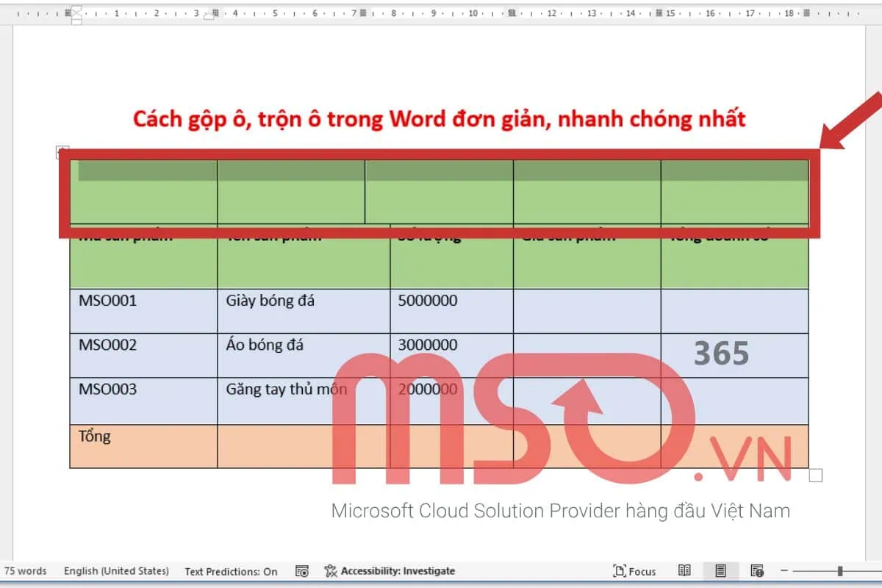Select the whole table via its move handle

[x=62, y=151]
